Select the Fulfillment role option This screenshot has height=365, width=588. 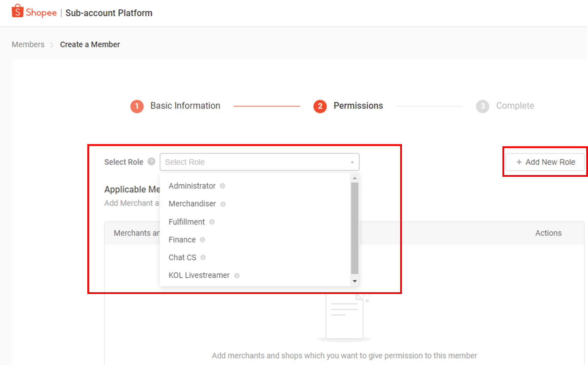tap(186, 222)
